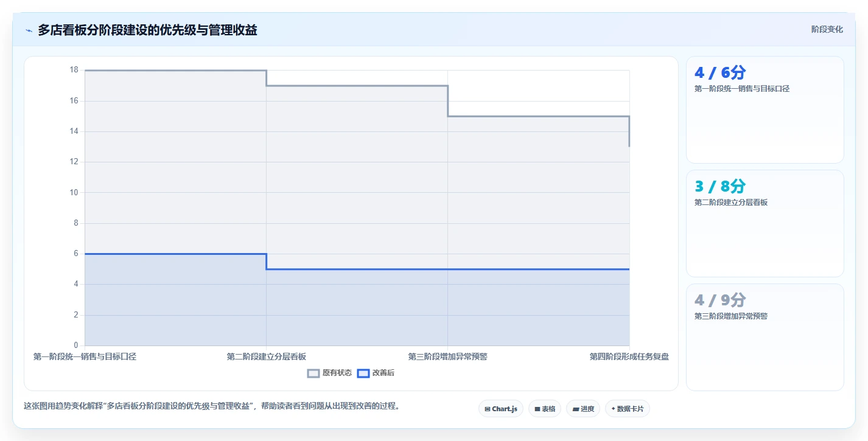The image size is (868, 441).
Task: Click the 第一阶段统一销售与目标口径 card caption
Action: (742, 89)
